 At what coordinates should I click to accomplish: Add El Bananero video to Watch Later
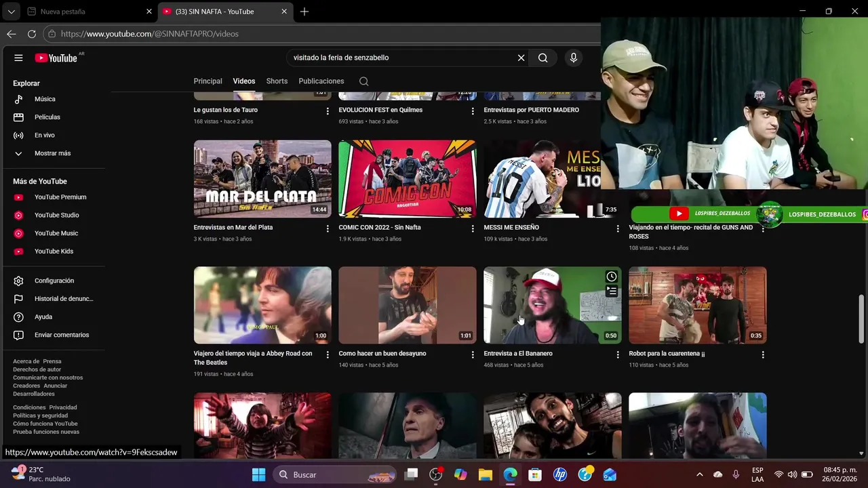click(x=612, y=277)
